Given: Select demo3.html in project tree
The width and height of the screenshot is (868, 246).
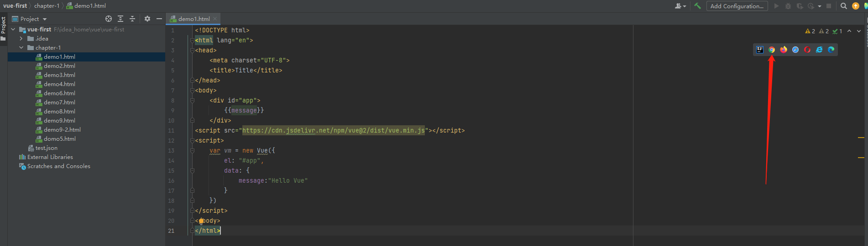Looking at the screenshot, I should [x=59, y=75].
